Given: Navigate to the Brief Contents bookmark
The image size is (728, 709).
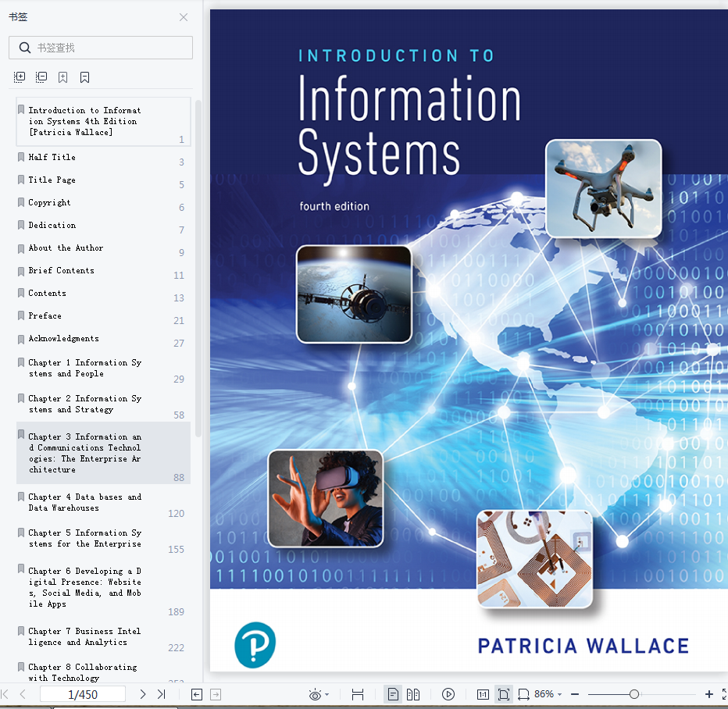Looking at the screenshot, I should 104,272.
